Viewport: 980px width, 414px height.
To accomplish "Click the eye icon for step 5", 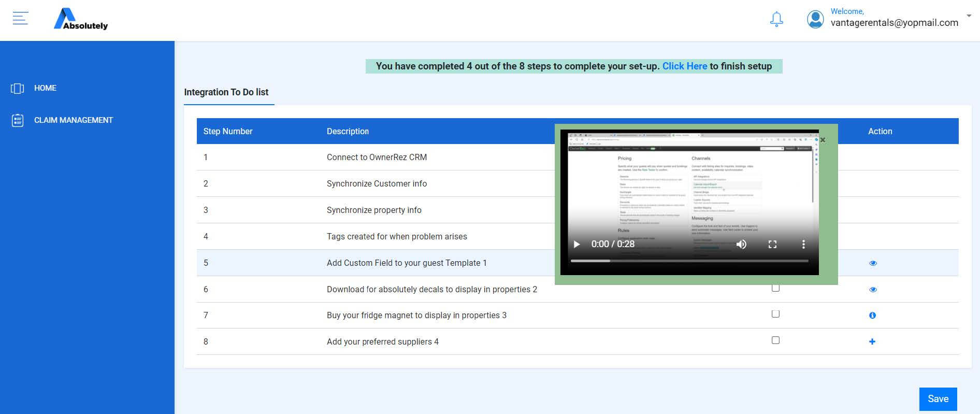I will 873,263.
